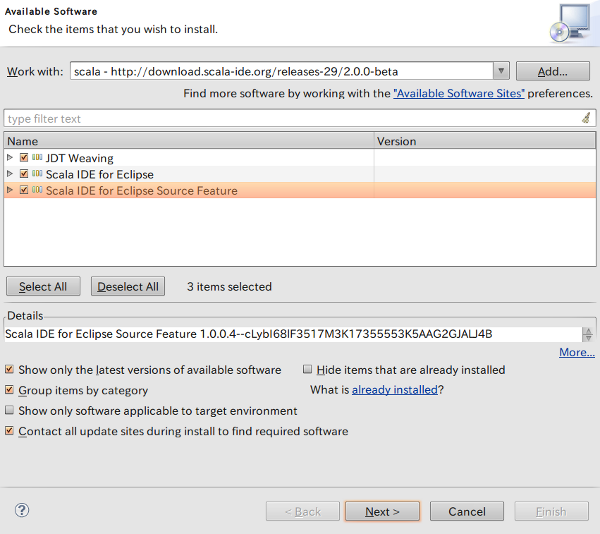This screenshot has width=600, height=534.
Task: Click the Details description text
Action: click(249, 334)
